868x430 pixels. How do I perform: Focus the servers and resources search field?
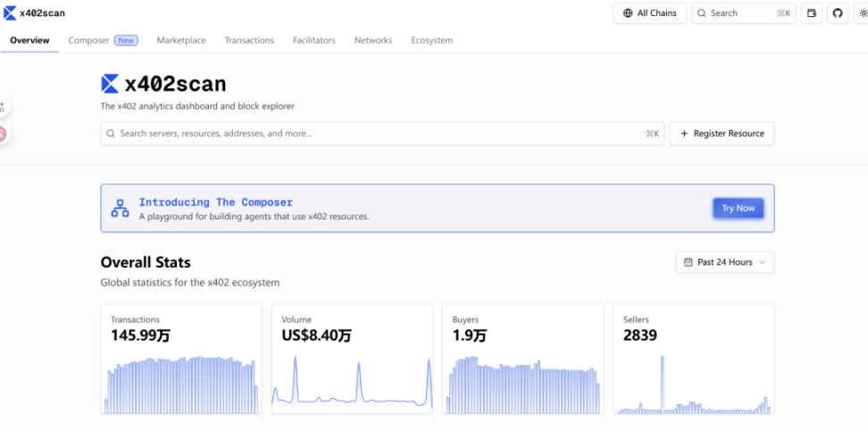click(x=375, y=134)
